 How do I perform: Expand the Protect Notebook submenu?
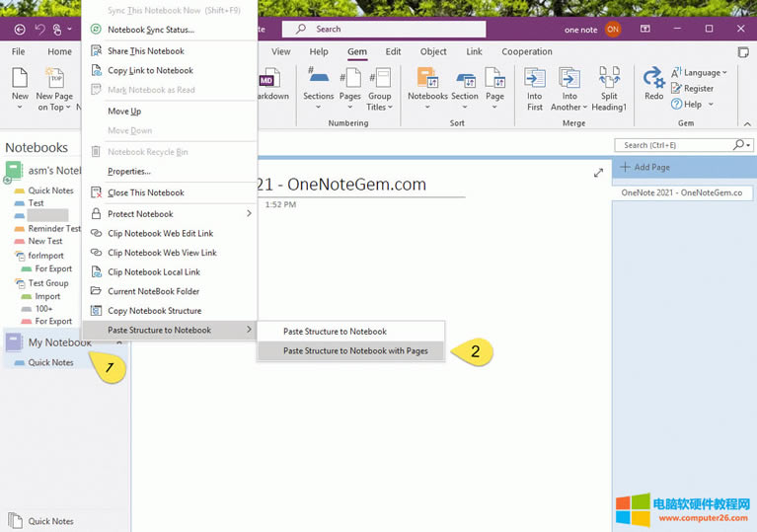[x=170, y=214]
